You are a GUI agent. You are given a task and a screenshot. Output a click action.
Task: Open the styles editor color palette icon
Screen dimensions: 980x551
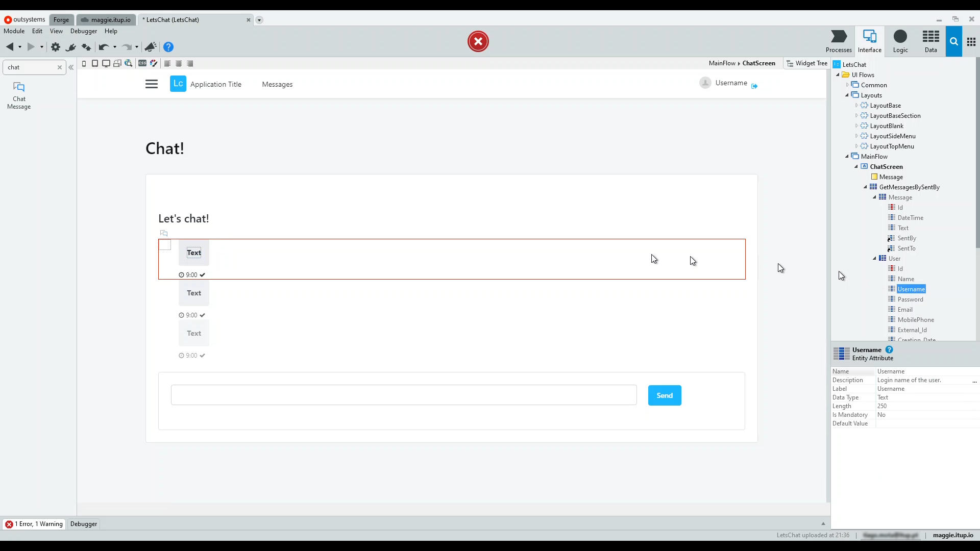pos(154,63)
